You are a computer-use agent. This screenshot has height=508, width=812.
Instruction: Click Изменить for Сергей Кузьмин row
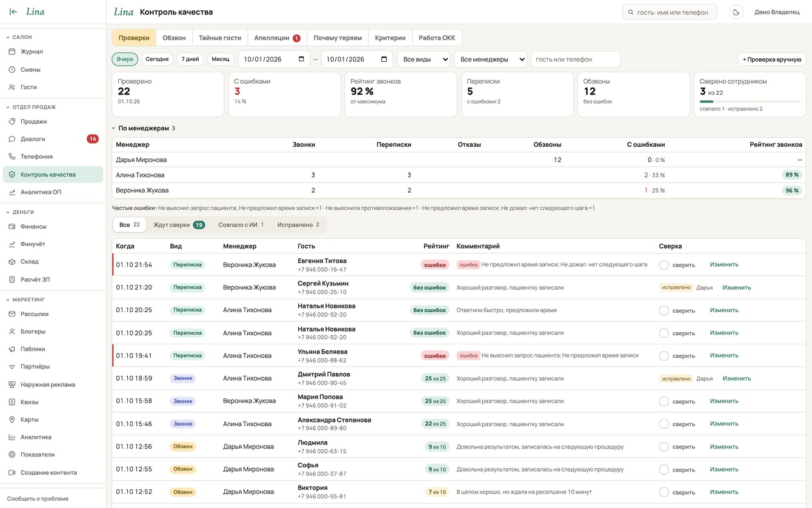(737, 287)
